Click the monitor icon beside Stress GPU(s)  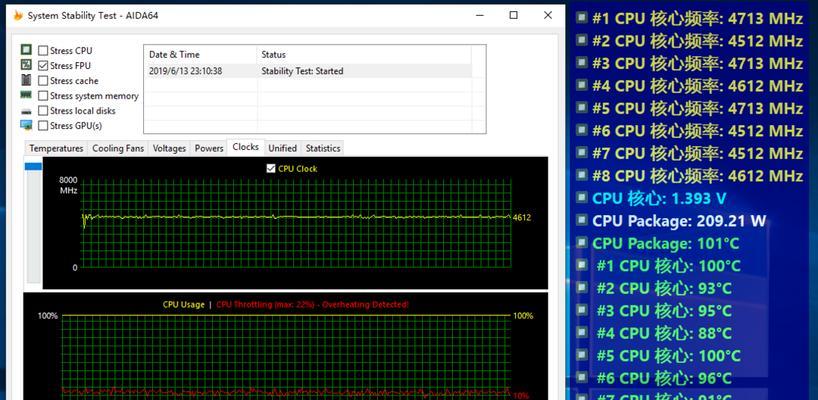26,125
